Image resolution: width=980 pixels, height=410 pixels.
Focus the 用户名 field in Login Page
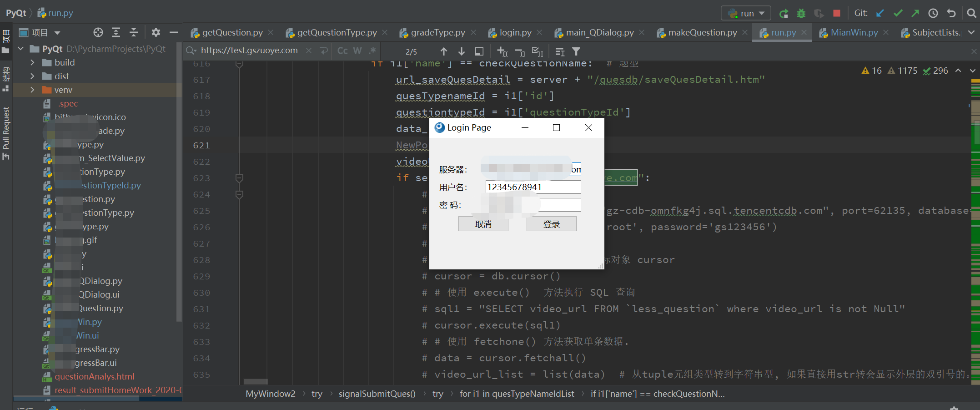pos(533,187)
